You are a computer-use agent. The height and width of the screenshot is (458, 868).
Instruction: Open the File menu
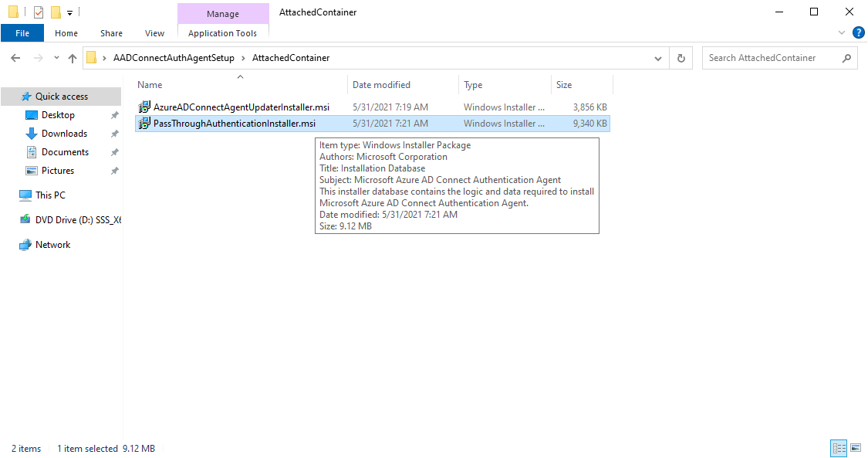click(22, 33)
